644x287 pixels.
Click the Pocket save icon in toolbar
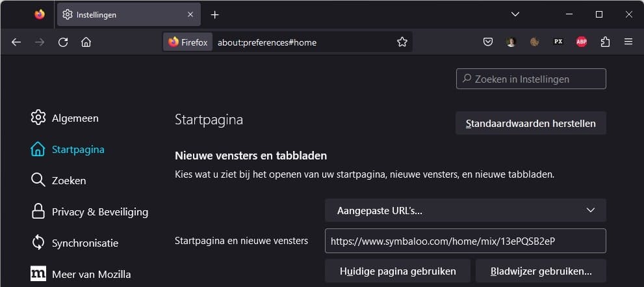[488, 42]
